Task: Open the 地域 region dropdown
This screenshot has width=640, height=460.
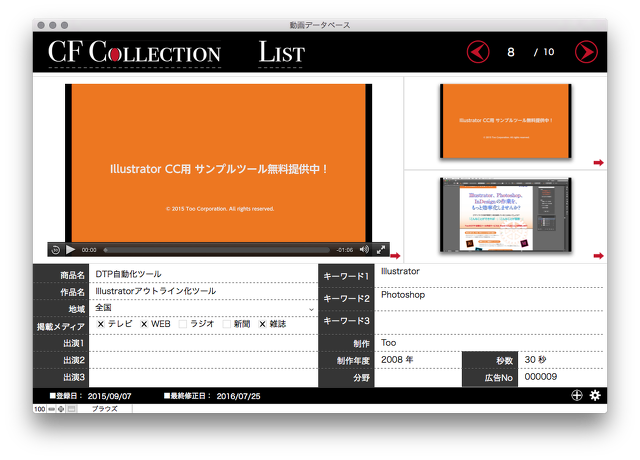Action: 311,309
